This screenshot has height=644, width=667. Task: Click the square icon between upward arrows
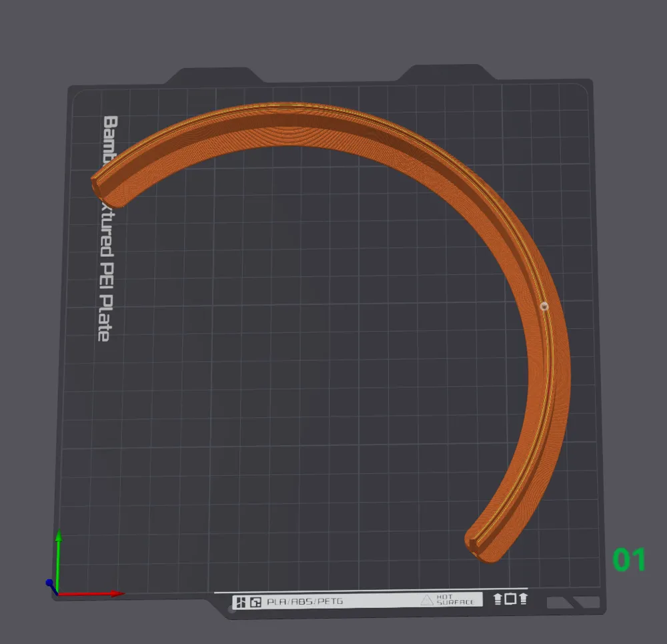point(510,599)
